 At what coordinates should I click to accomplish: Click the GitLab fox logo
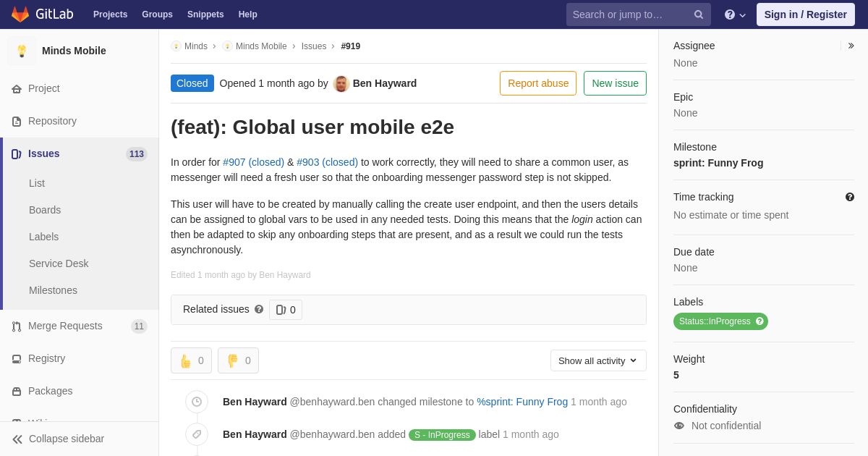point(20,14)
